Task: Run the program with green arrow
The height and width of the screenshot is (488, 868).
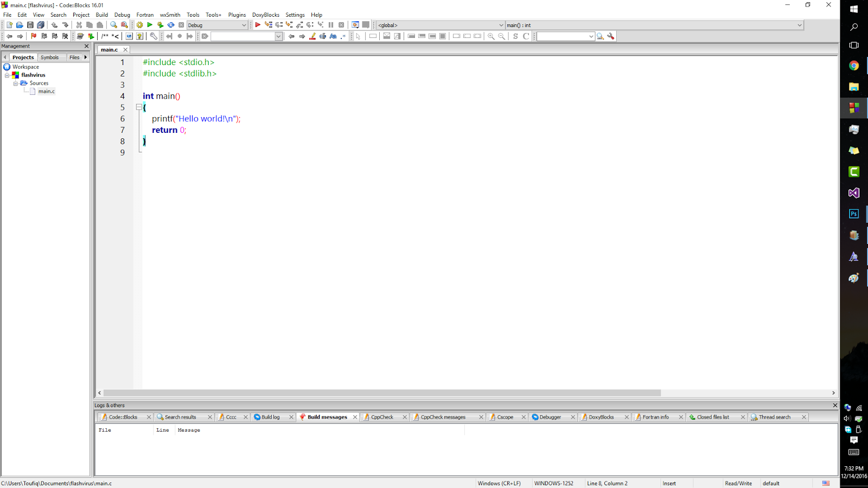Action: pyautogui.click(x=150, y=25)
